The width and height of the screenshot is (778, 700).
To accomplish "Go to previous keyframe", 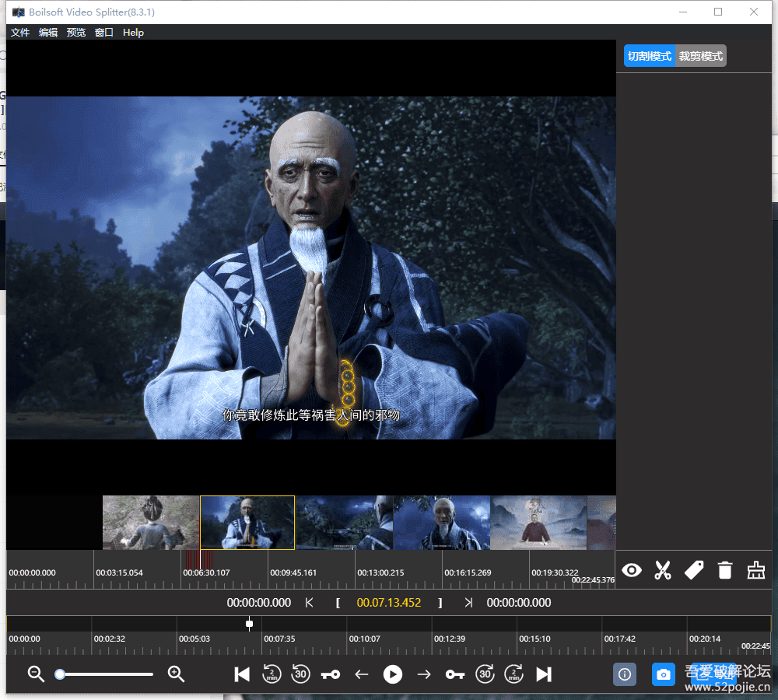I will point(331,674).
